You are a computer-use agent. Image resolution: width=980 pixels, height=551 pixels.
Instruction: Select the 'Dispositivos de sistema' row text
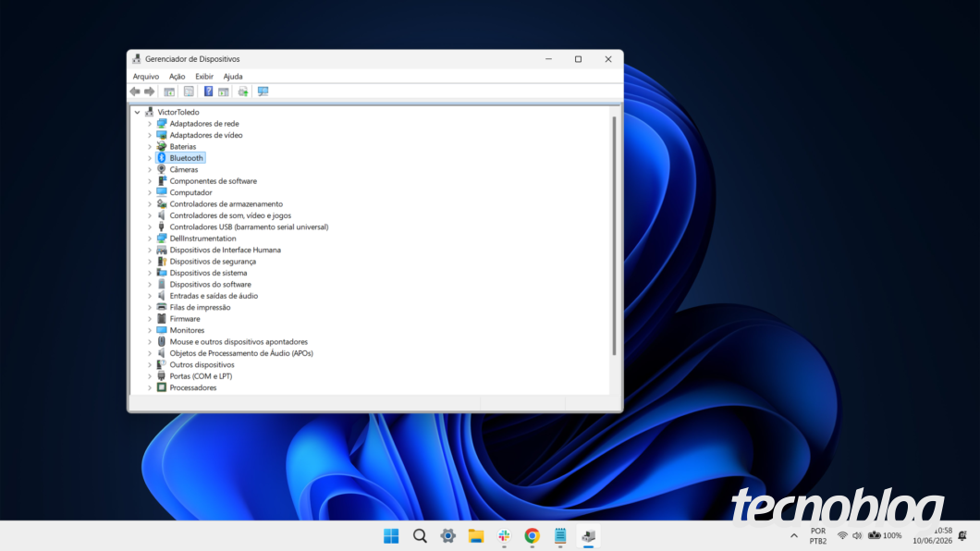click(x=208, y=273)
